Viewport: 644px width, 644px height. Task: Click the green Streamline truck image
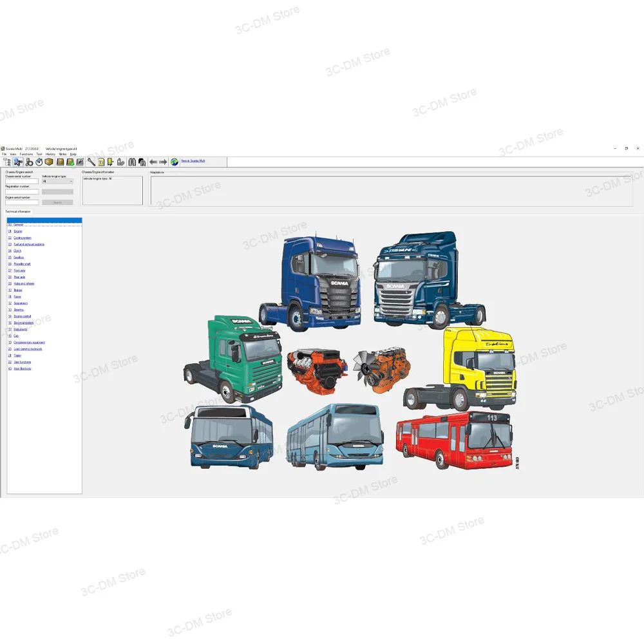coord(233,359)
